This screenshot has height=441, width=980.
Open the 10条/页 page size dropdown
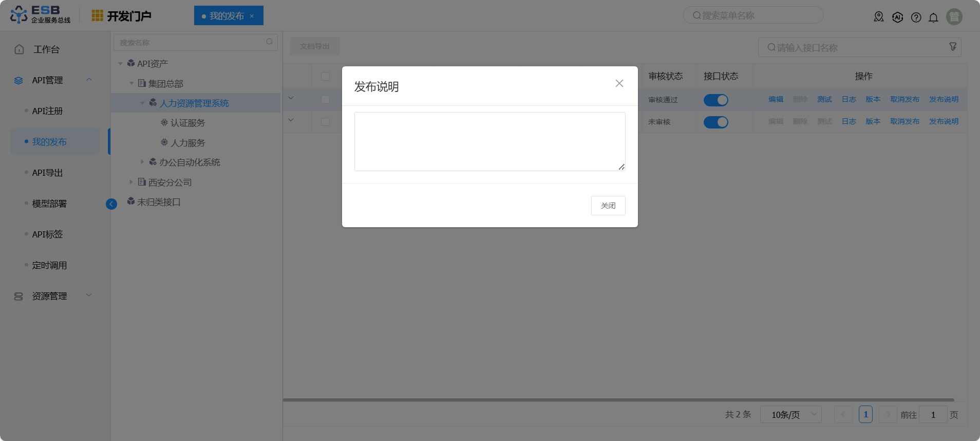tap(790, 414)
